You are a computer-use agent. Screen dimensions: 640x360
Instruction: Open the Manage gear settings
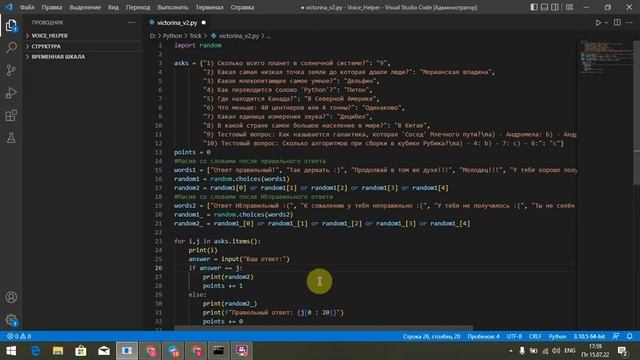click(x=11, y=320)
